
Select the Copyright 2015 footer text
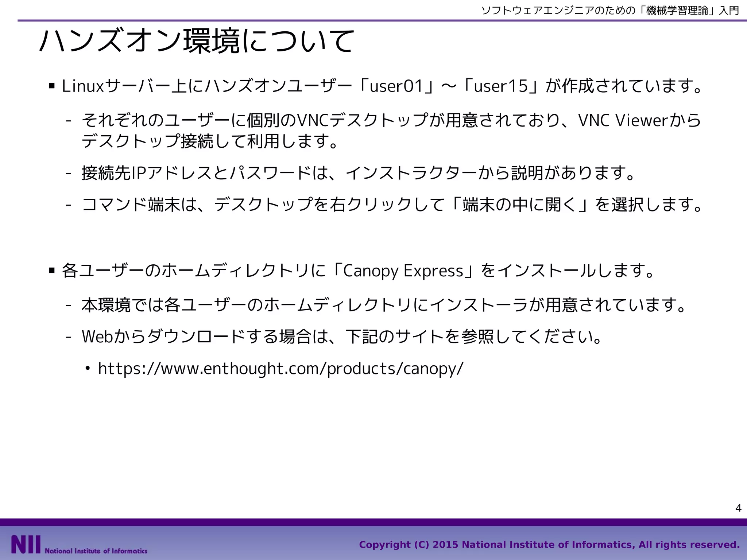[549, 545]
